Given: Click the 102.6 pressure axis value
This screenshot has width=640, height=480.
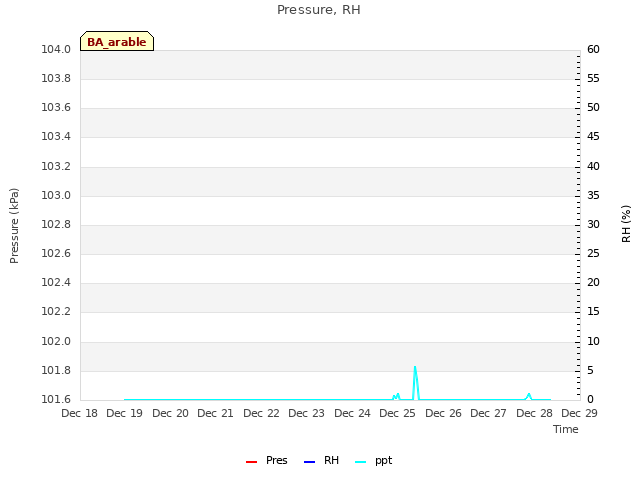Looking at the screenshot, I should click(x=56, y=253).
